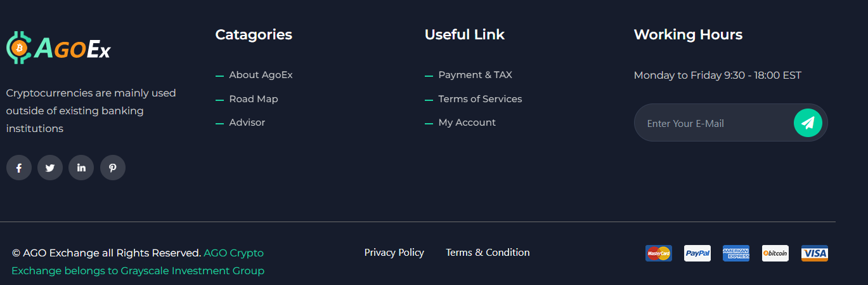The height and width of the screenshot is (285, 868).
Task: Open Terms of Services link
Action: (480, 99)
